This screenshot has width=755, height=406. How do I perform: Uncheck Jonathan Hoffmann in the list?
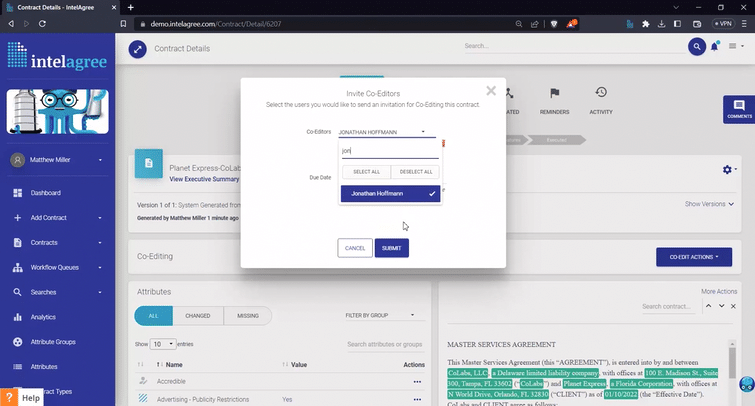[388, 193]
